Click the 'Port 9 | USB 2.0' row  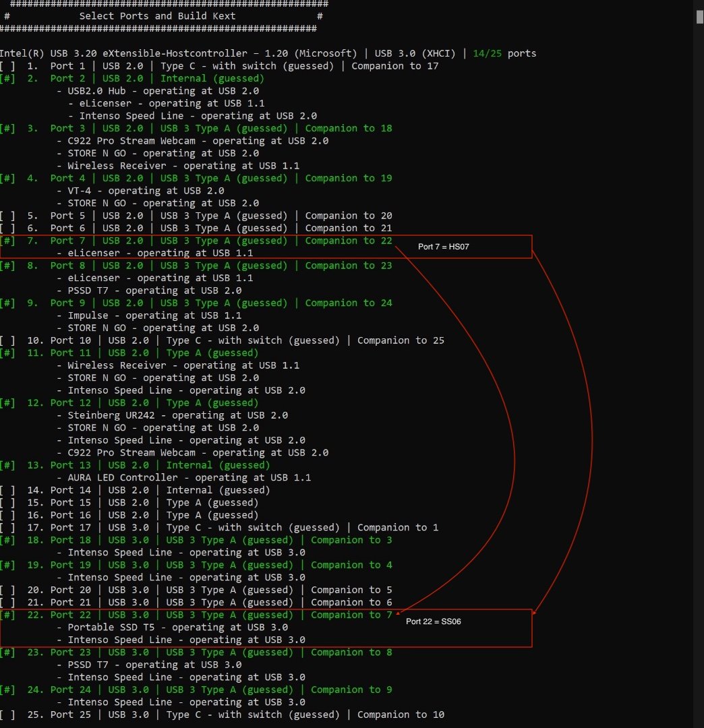coord(196,303)
